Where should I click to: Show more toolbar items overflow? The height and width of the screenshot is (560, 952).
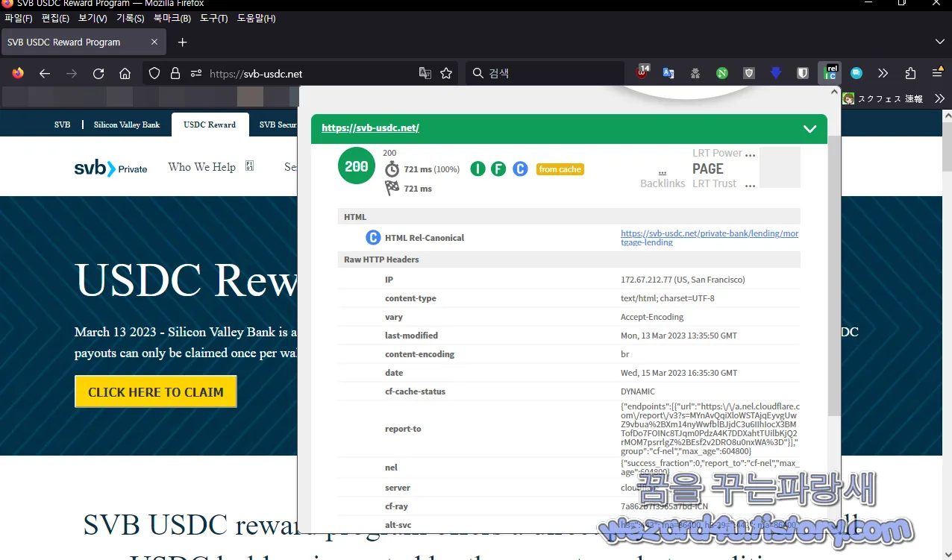click(x=883, y=73)
